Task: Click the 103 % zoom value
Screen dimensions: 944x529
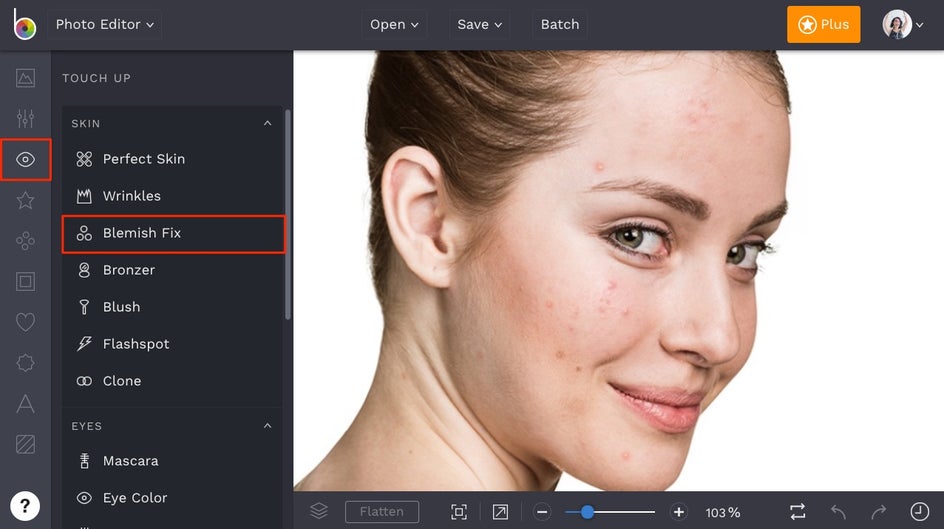Action: [723, 513]
